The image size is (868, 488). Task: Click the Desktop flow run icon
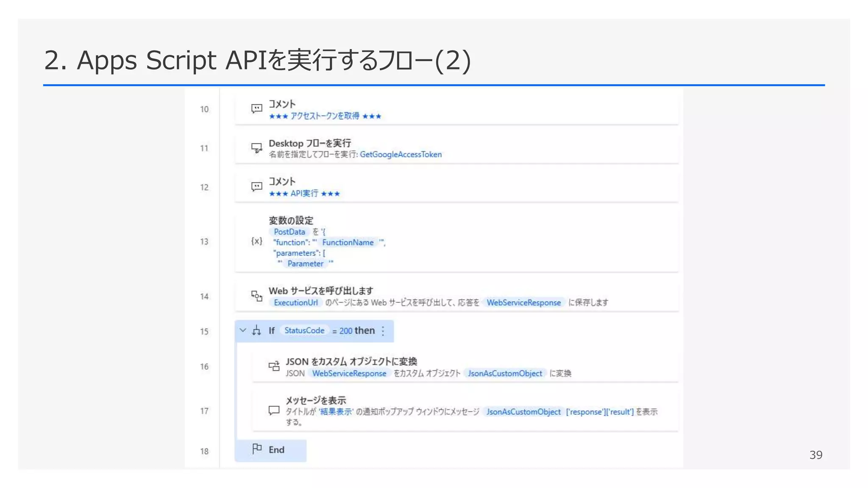[x=256, y=148]
